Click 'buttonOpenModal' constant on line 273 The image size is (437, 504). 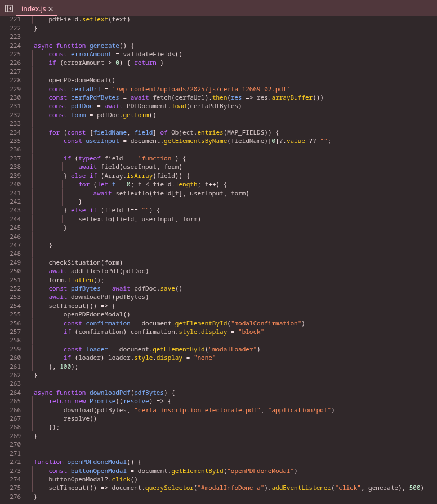tap(99, 471)
